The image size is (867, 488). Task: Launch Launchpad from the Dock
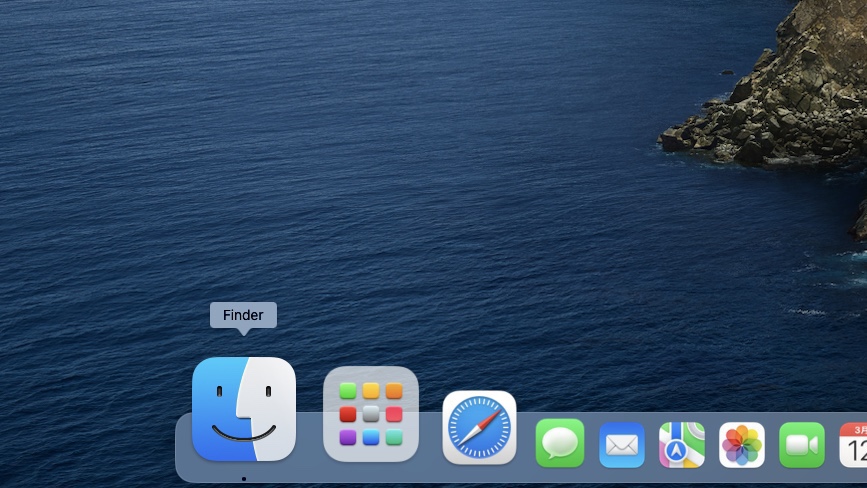click(371, 414)
